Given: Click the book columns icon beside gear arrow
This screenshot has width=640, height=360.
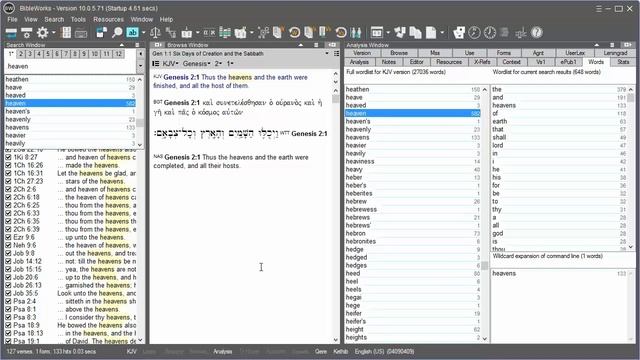Looking at the screenshot, I should [66, 33].
